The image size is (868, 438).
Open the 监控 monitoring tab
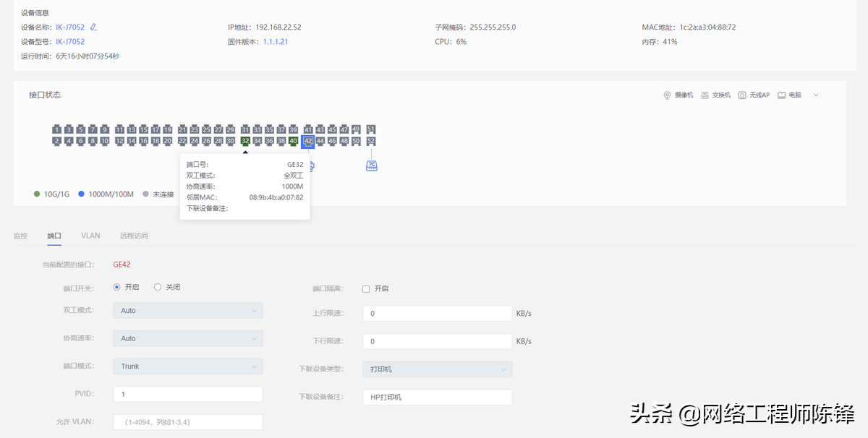point(20,235)
